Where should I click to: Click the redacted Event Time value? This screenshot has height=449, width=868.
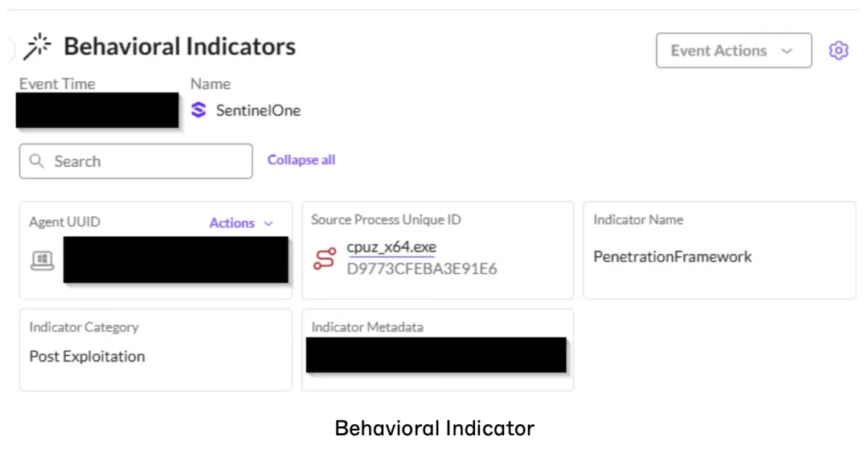[97, 110]
